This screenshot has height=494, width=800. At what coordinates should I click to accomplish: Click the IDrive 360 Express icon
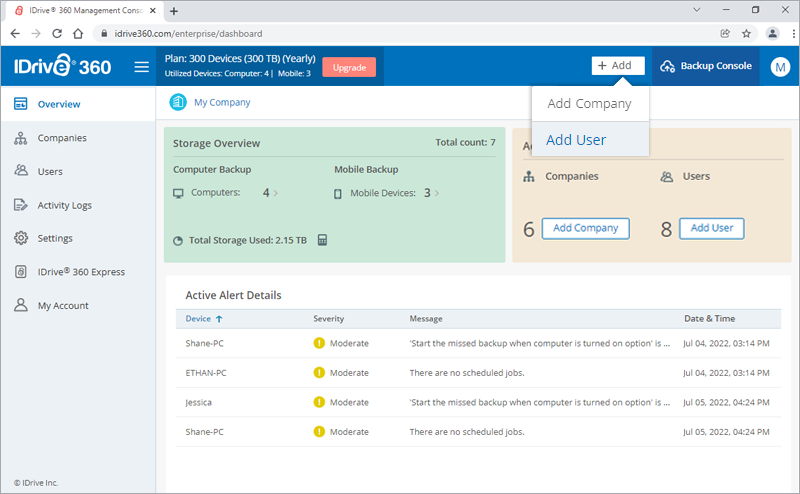[x=20, y=271]
